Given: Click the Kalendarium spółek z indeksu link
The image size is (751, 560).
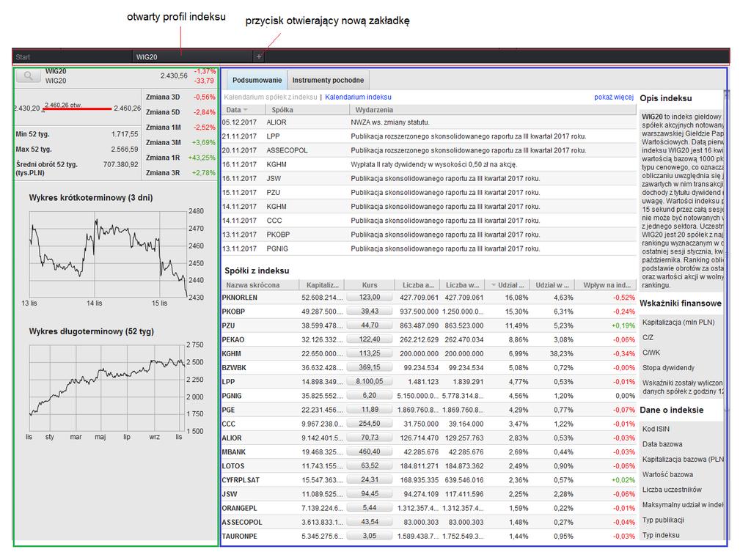Looking at the screenshot, I should [x=271, y=97].
